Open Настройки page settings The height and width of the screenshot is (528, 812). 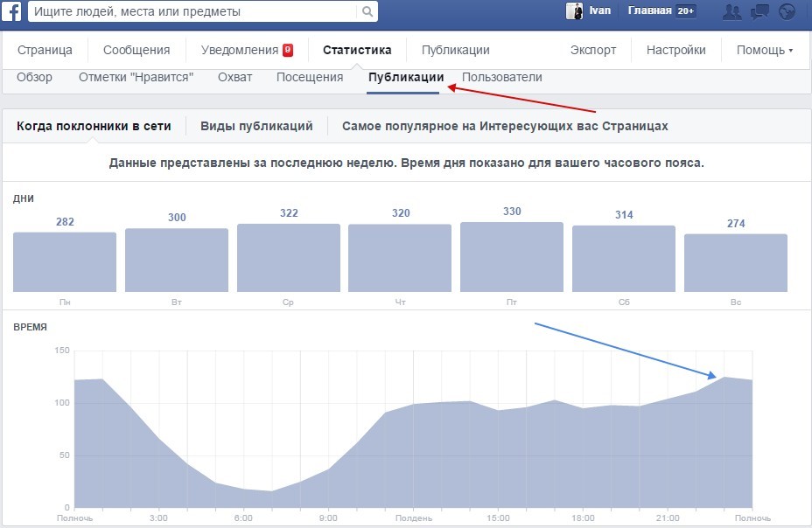675,50
